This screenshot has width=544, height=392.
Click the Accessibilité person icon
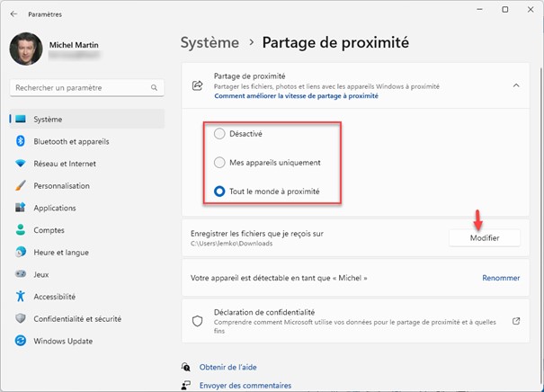pyautogui.click(x=20, y=297)
